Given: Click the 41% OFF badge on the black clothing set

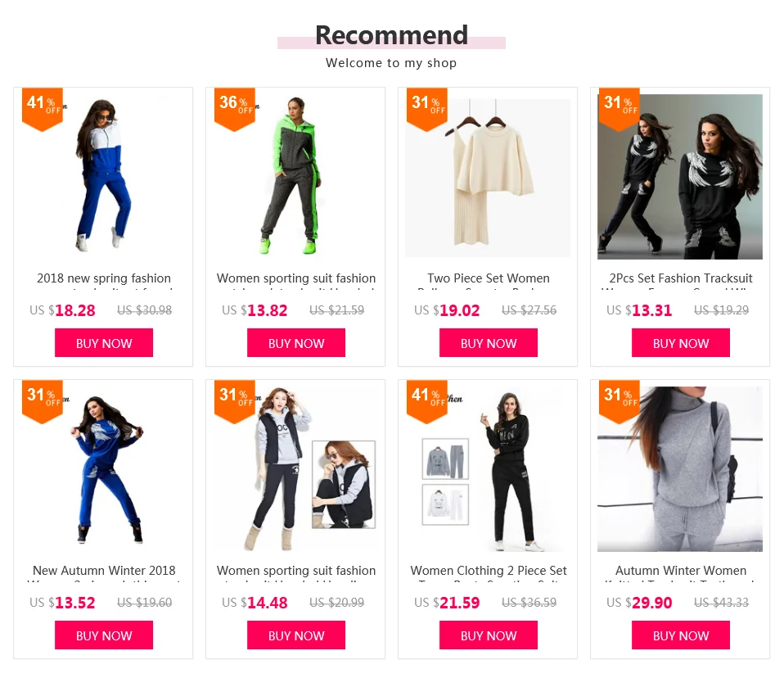Looking at the screenshot, I should (x=427, y=402).
